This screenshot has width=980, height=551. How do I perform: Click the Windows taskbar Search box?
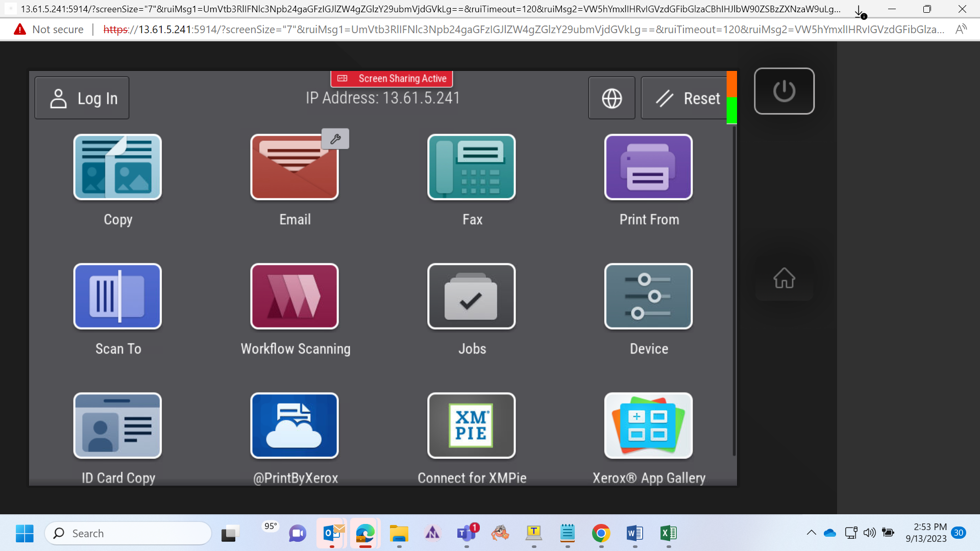128,533
